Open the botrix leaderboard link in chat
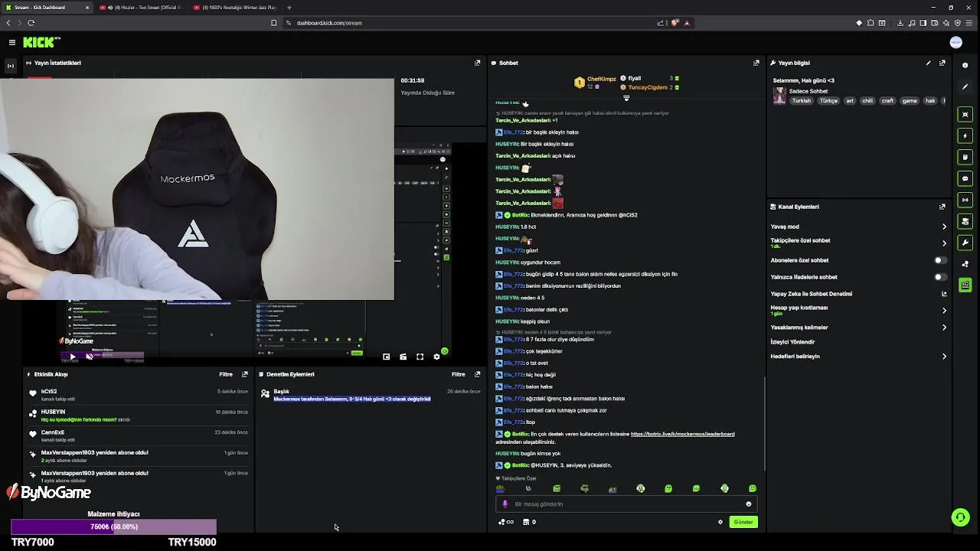The image size is (980, 551). (x=682, y=434)
